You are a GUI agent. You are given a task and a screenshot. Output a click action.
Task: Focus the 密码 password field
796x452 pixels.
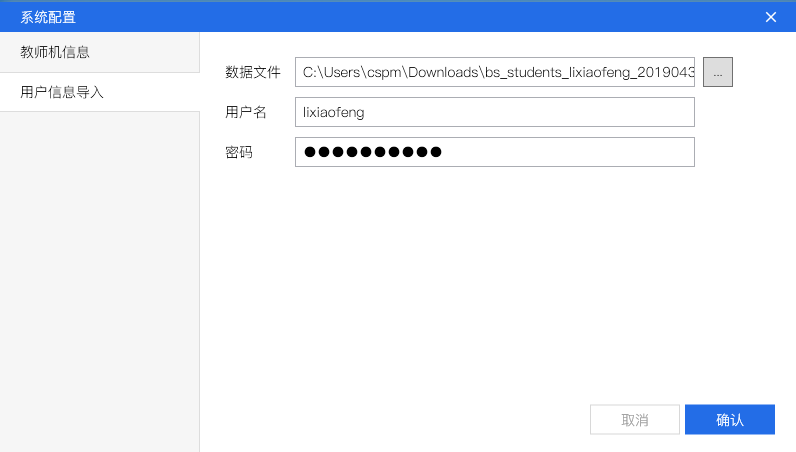[x=494, y=152]
